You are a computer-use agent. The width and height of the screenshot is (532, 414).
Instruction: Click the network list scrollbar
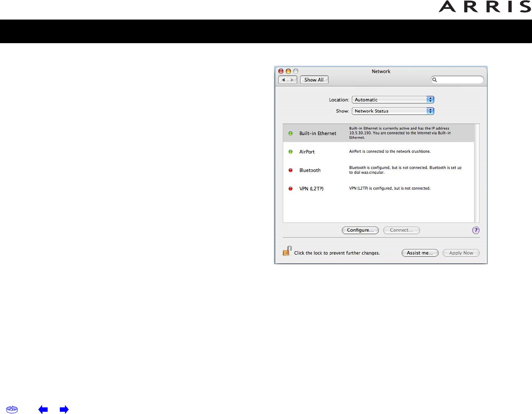click(x=477, y=173)
